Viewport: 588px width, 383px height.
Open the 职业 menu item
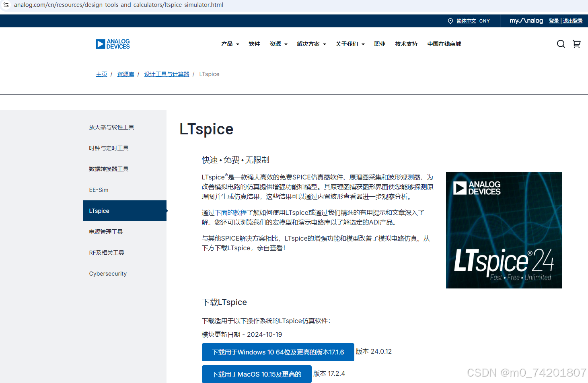coord(380,44)
